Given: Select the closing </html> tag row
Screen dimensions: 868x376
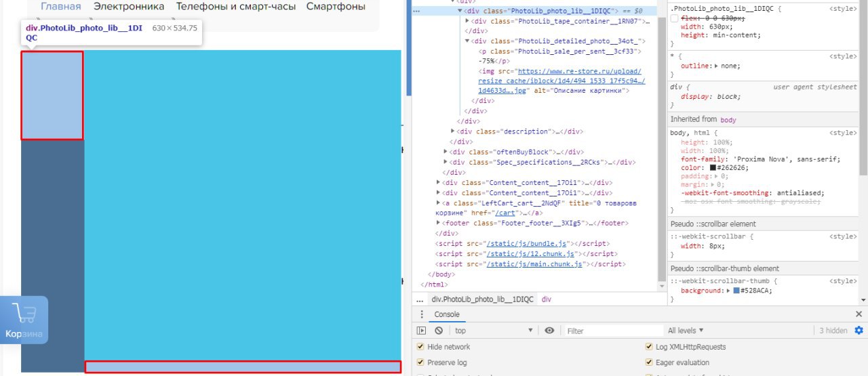Looking at the screenshot, I should click(x=435, y=284).
